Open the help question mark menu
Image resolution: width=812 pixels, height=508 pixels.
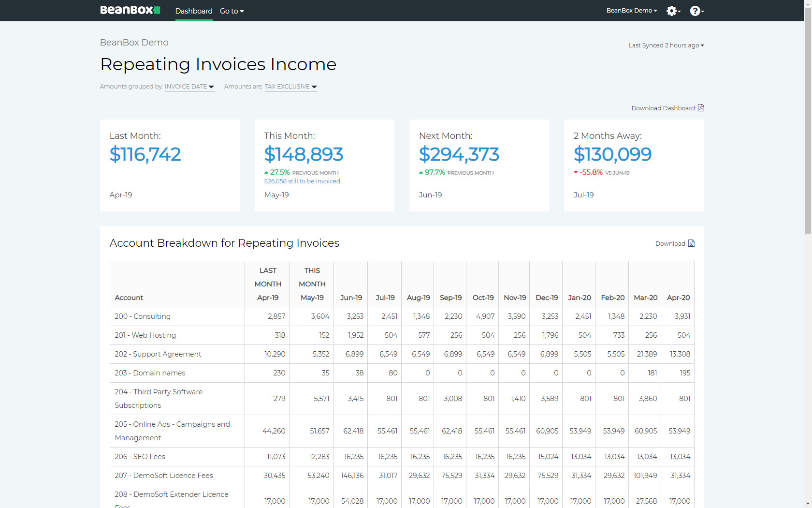point(696,11)
